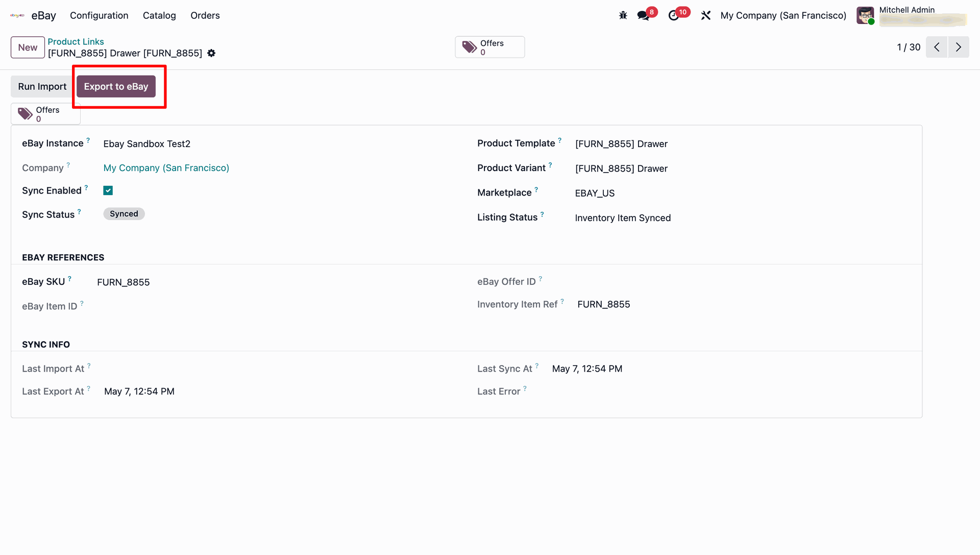Click the help icon beside eBay Item ID
The image size is (980, 555).
pyautogui.click(x=82, y=303)
